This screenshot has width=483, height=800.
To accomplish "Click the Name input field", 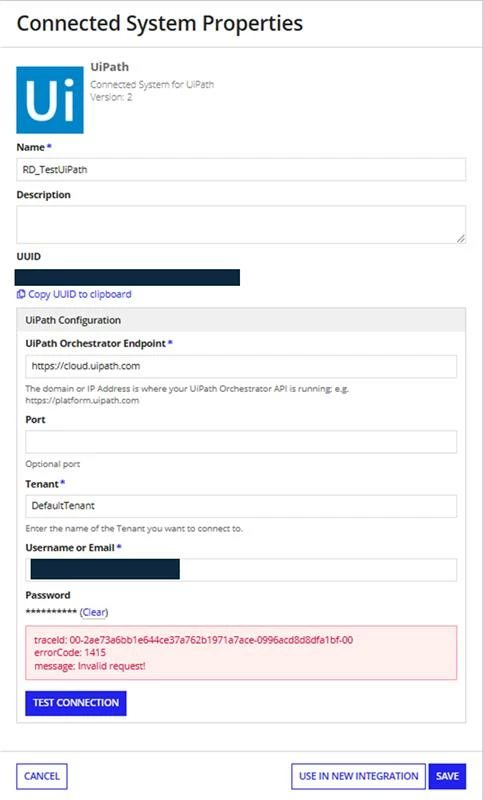I will pos(241,169).
